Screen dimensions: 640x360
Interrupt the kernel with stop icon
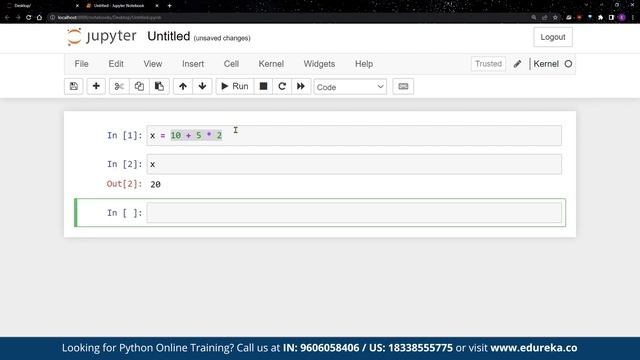tap(263, 86)
